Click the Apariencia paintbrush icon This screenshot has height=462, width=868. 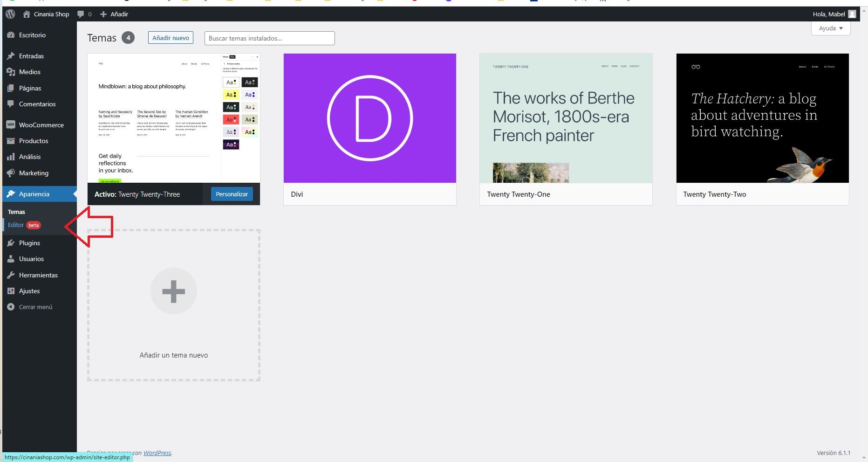click(11, 194)
